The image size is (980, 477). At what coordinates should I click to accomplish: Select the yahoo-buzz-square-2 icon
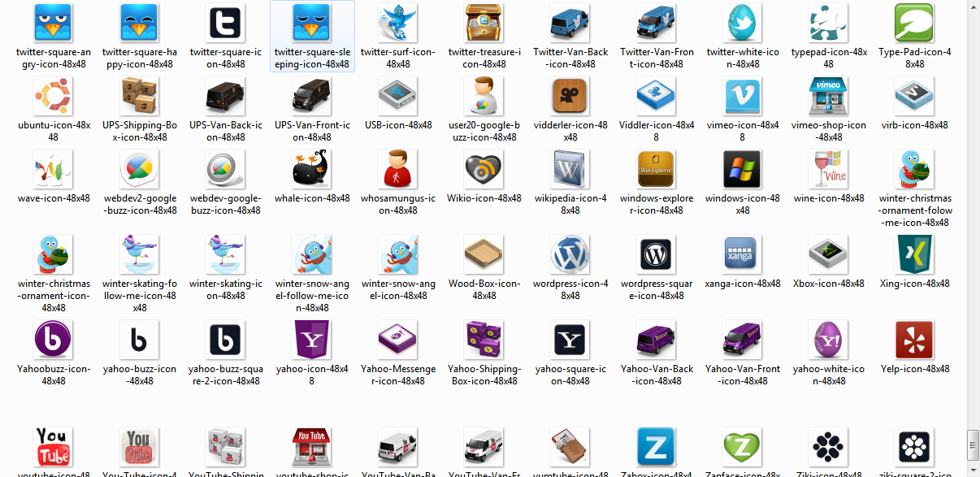pyautogui.click(x=226, y=340)
